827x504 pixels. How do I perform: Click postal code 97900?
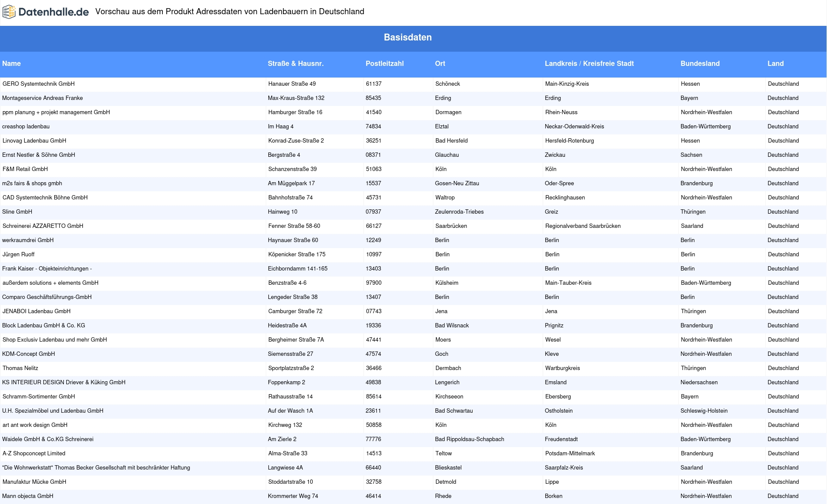(x=374, y=283)
